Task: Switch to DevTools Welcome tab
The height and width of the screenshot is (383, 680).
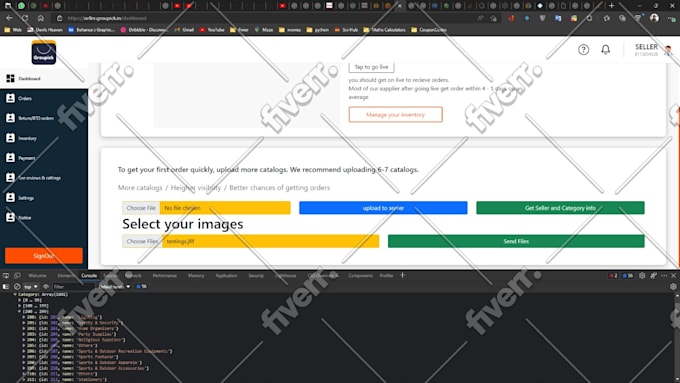Action: [37, 275]
